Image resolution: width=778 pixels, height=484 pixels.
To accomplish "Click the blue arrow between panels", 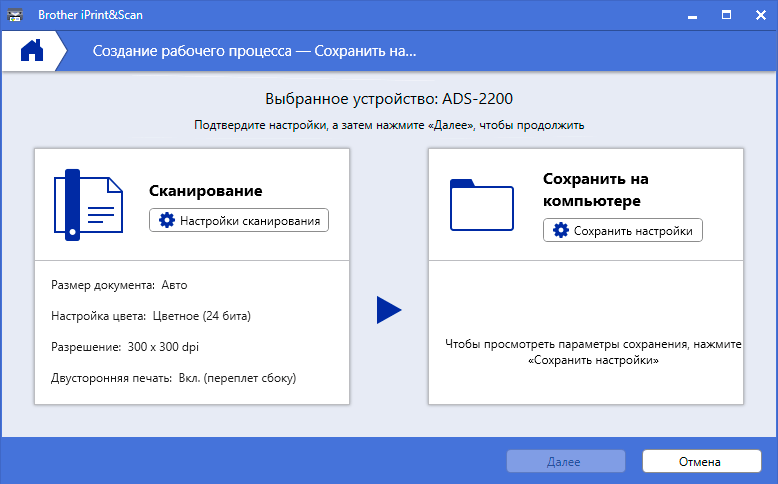I will click(x=388, y=310).
